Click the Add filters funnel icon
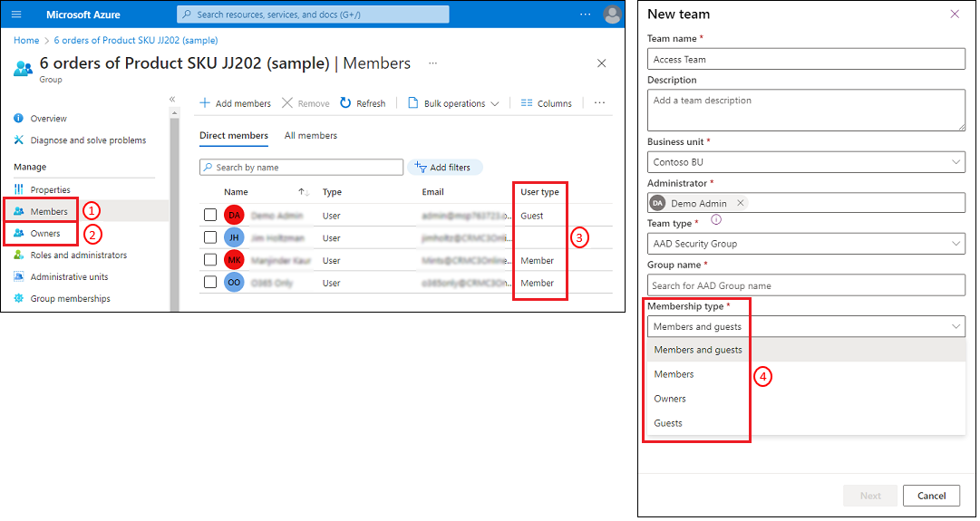 (x=421, y=167)
